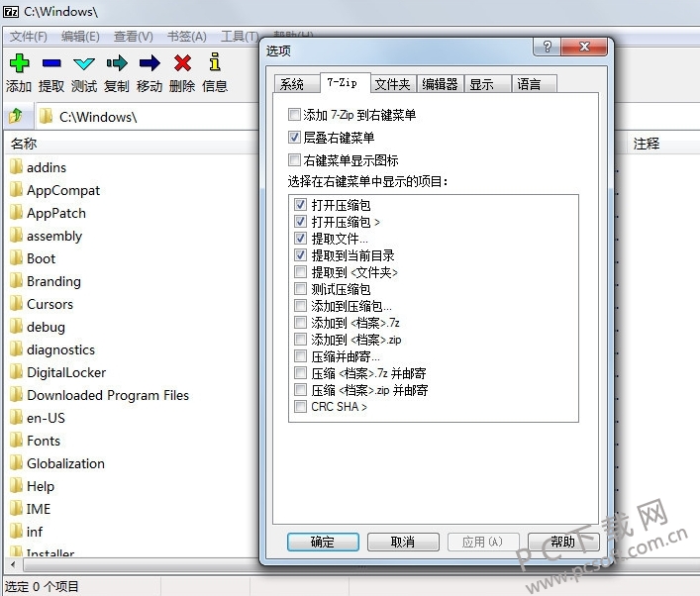The image size is (700, 596).
Task: Open the 编辑器 tab
Action: 441,84
